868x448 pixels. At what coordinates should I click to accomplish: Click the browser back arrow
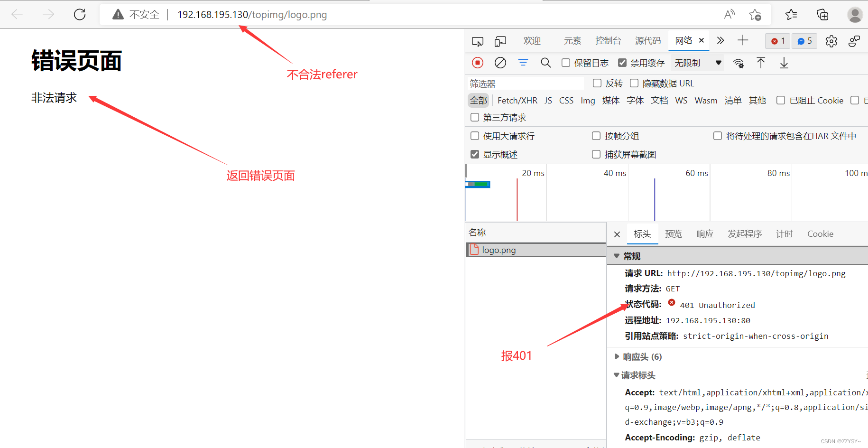coord(17,15)
